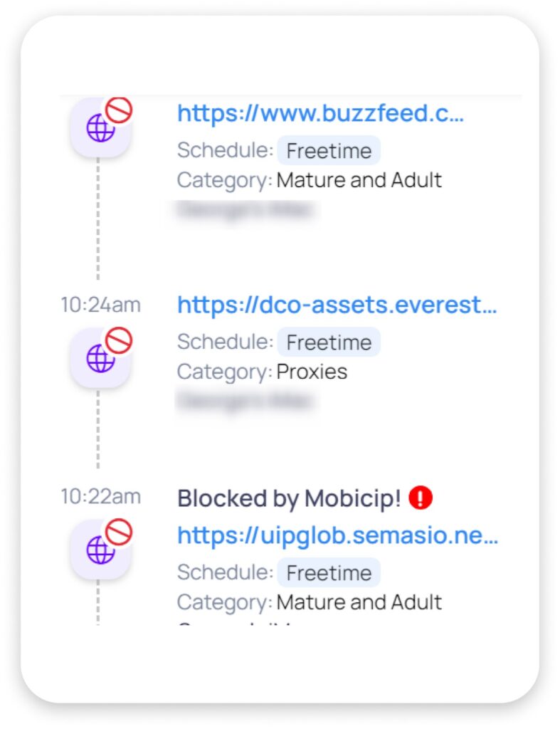The width and height of the screenshot is (560, 729).
Task: Click the globe icon under 10:22am
Action: 100,550
